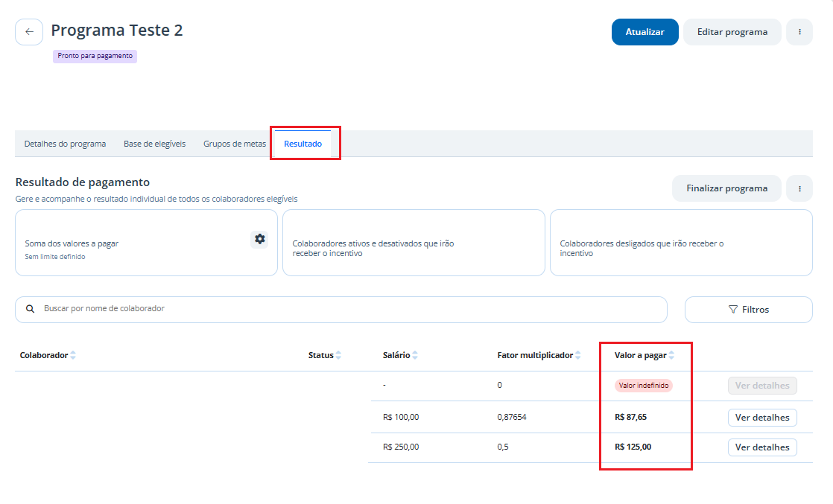Open the three-dot menu beside Editar programa
The height and width of the screenshot is (504, 833).
tap(799, 32)
